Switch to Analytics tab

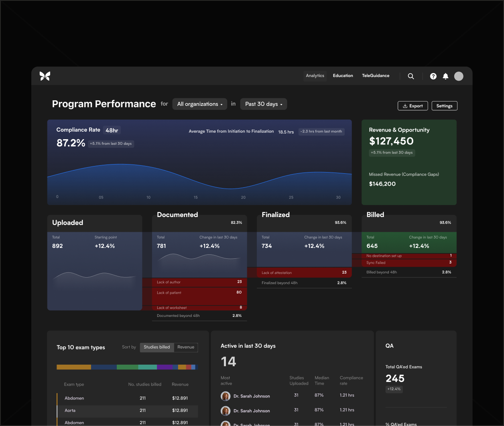click(x=315, y=76)
